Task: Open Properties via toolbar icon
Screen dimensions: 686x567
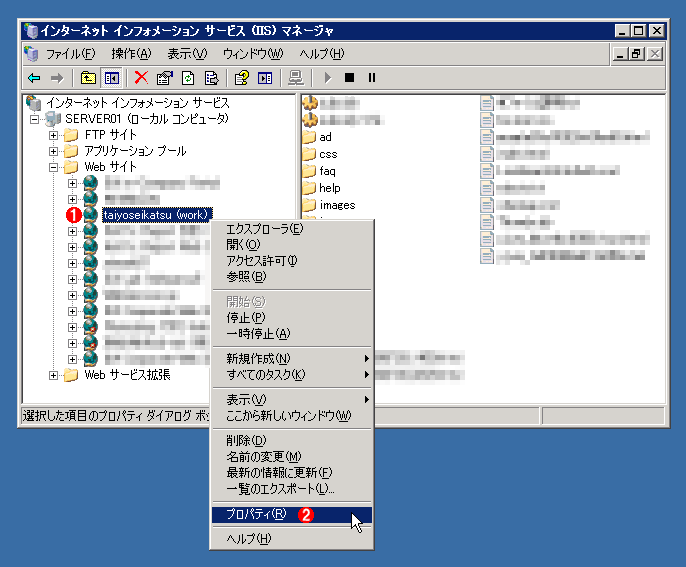Action: [x=165, y=78]
